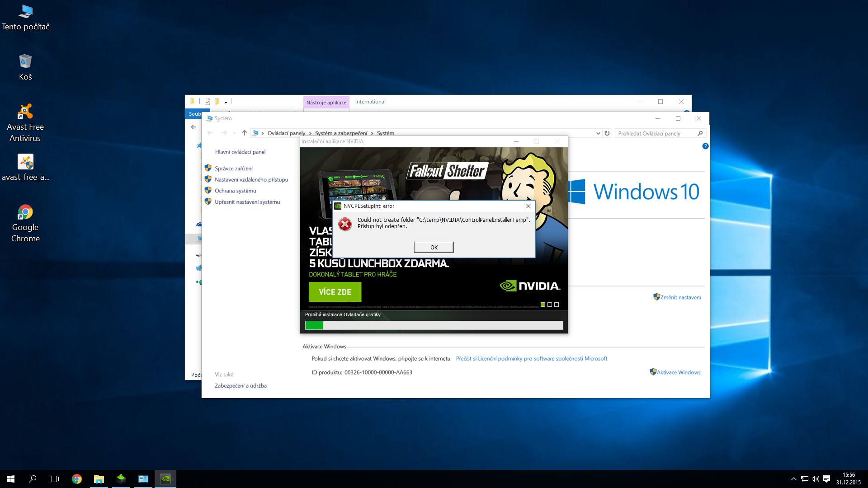Click the blue help question mark icon
The image size is (868, 488).
(705, 146)
